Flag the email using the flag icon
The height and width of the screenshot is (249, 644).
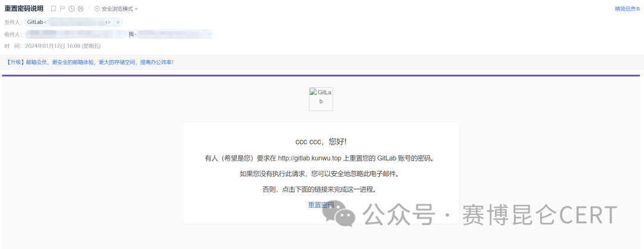click(63, 8)
